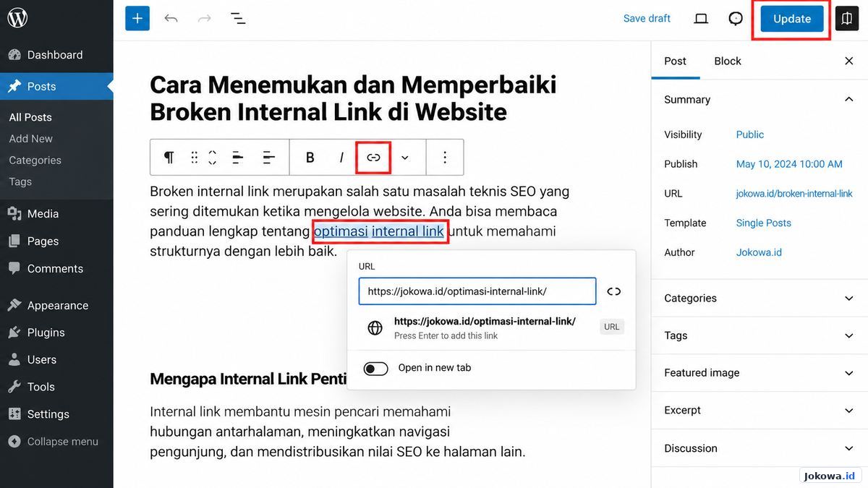Expand the Excerpt panel

coord(759,410)
